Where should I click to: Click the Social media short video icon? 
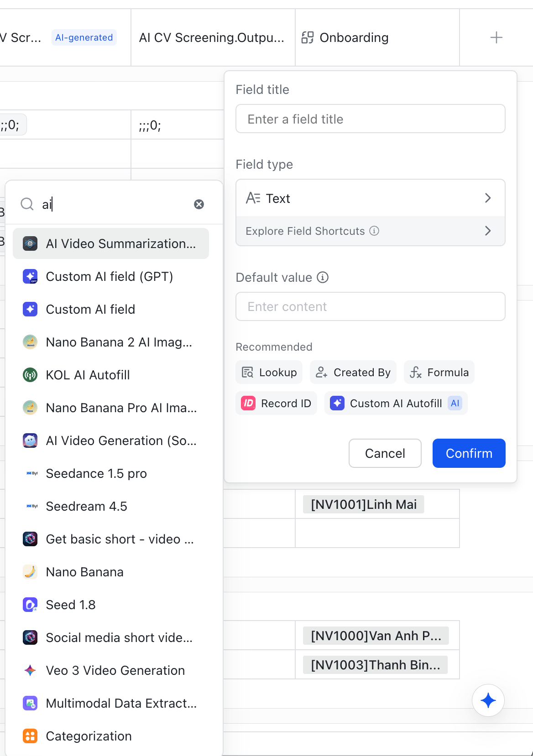point(30,637)
